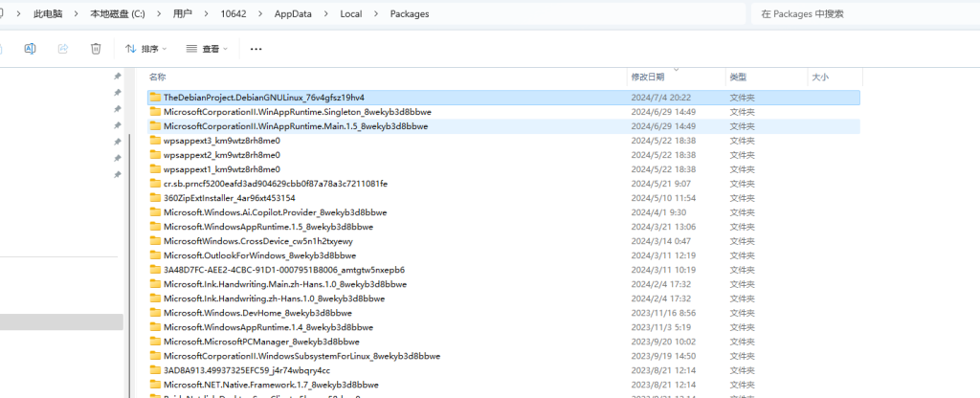The width and height of the screenshot is (980, 398).
Task: Open the 查看 view dropdown
Action: [210, 48]
